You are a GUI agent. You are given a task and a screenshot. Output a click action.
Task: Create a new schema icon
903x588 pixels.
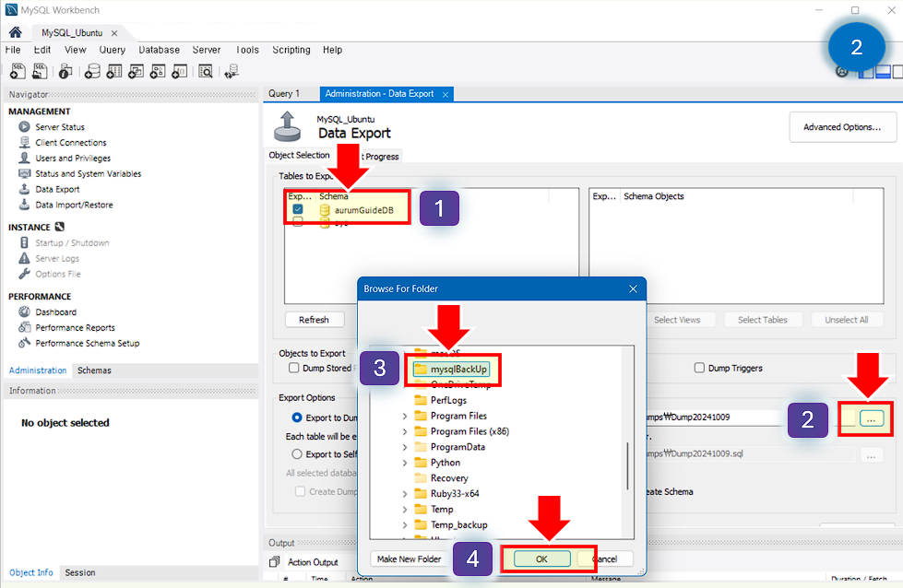[x=92, y=71]
